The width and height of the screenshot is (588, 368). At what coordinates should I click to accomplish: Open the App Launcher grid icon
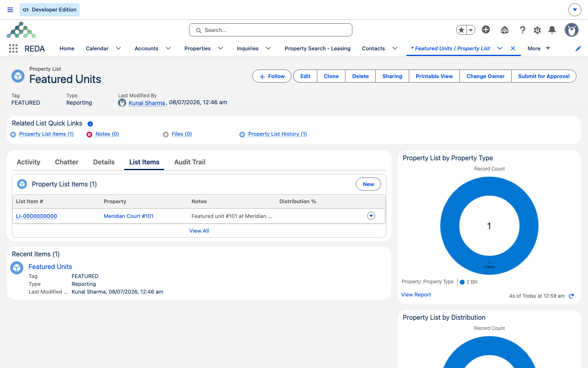click(x=13, y=49)
